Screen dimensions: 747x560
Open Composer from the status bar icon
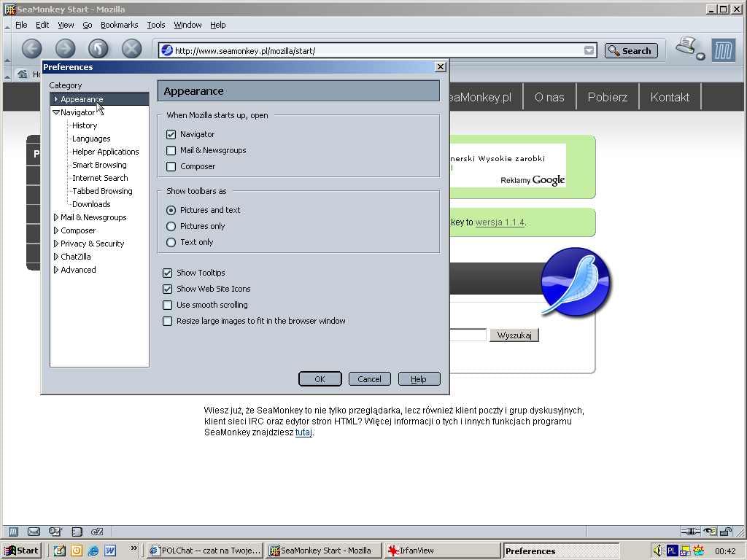[55, 532]
